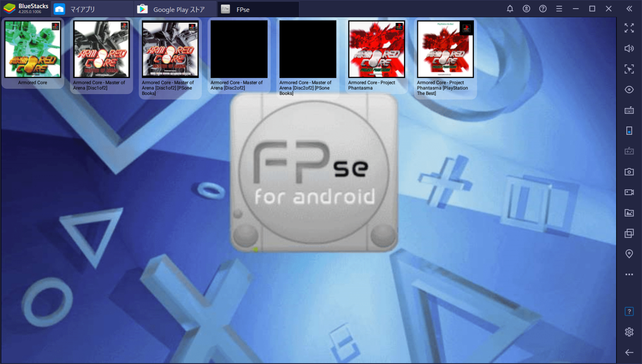Image resolution: width=642 pixels, height=364 pixels.
Task: Open the BlueStacks account icon
Action: (526, 9)
